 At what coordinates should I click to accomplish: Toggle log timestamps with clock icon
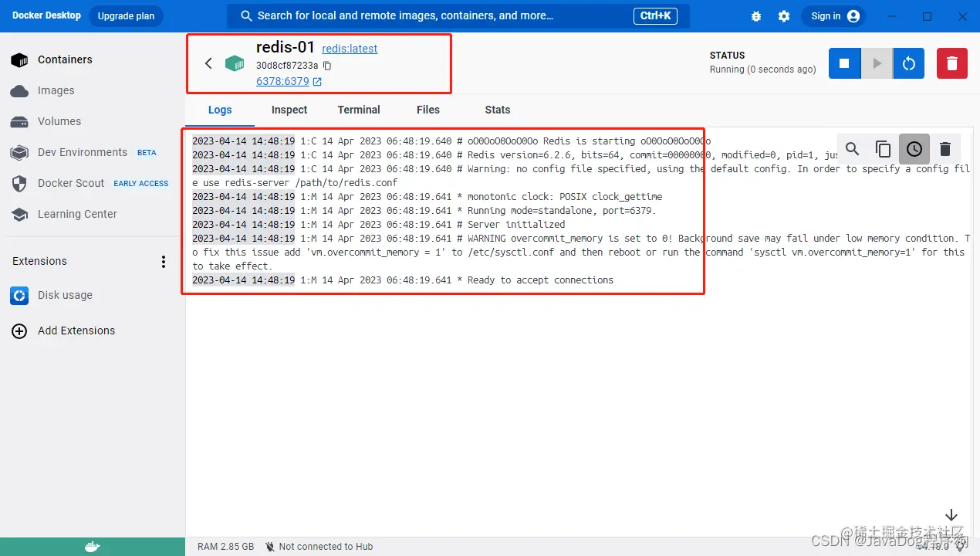(x=914, y=149)
